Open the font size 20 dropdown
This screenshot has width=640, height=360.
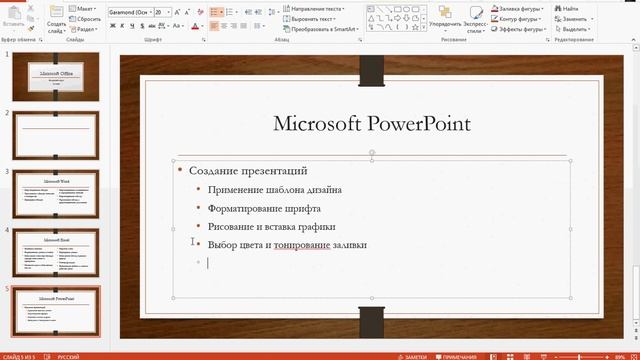tap(162, 13)
